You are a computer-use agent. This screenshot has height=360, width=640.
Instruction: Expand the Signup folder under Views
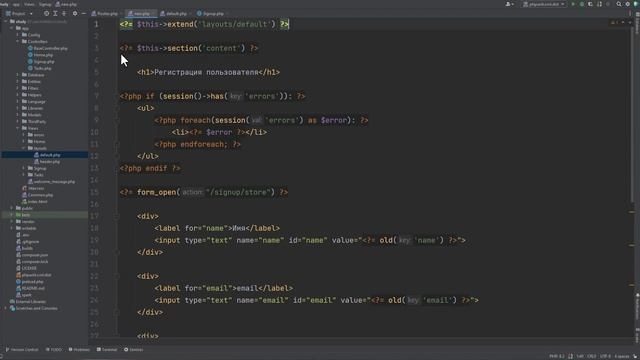pyautogui.click(x=24, y=168)
